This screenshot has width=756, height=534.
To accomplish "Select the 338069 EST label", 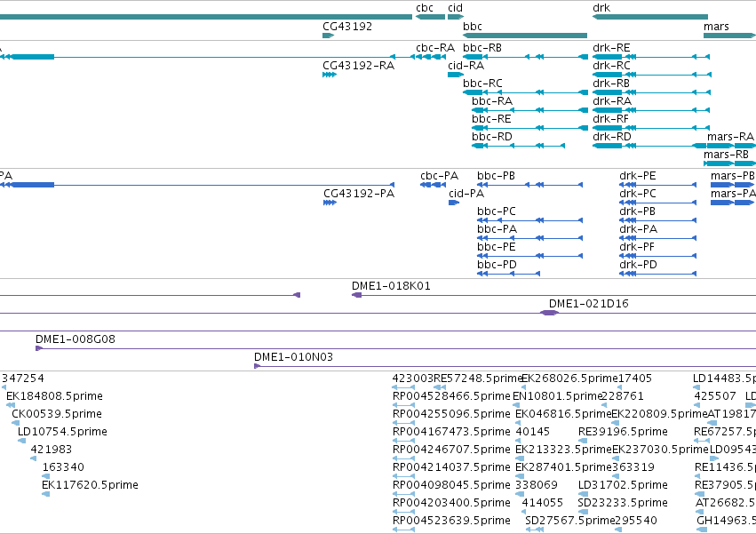I will [537, 486].
